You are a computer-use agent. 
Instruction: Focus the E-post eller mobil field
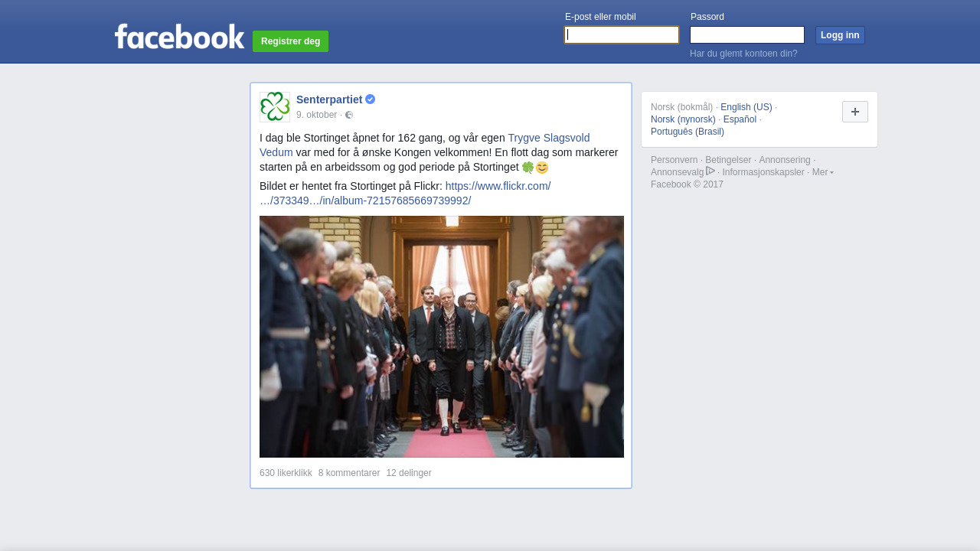click(x=622, y=35)
